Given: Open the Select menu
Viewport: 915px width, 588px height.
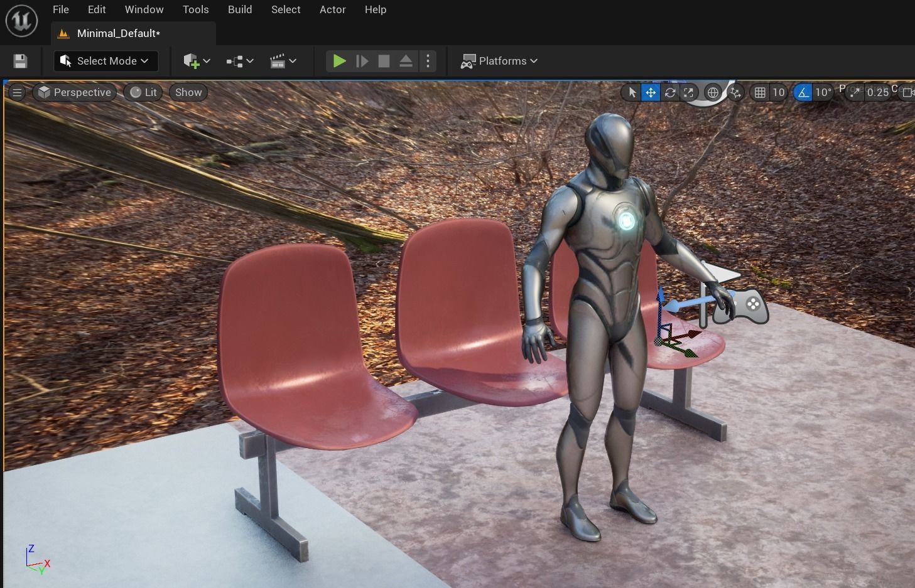Looking at the screenshot, I should tap(286, 9).
